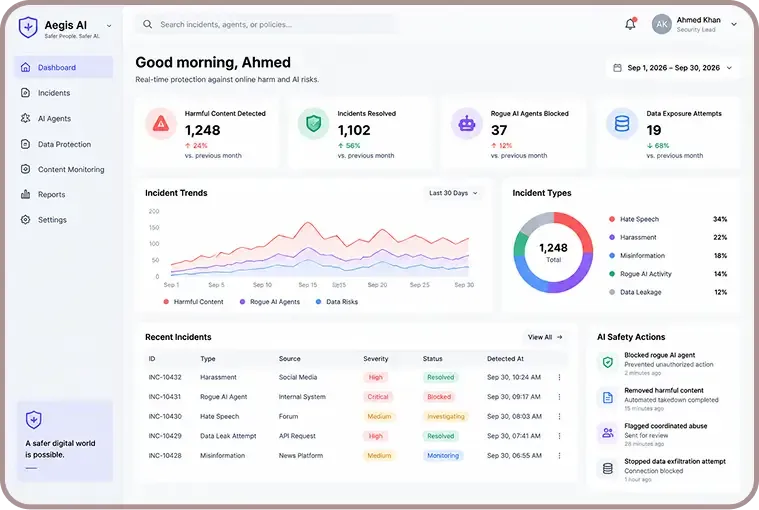
Task: Click the shield icon in sidebar promo card
Action: click(x=34, y=420)
